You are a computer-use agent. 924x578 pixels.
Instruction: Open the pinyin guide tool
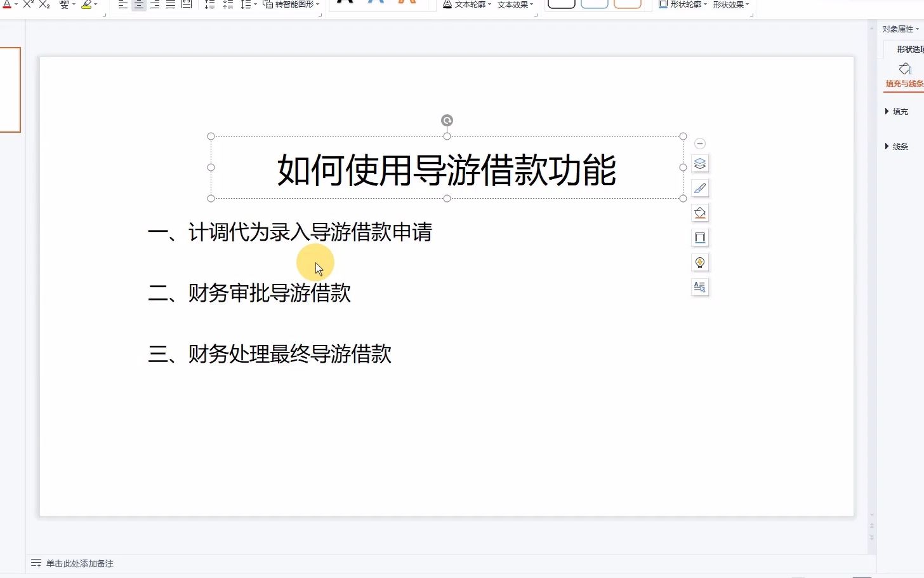click(63, 4)
